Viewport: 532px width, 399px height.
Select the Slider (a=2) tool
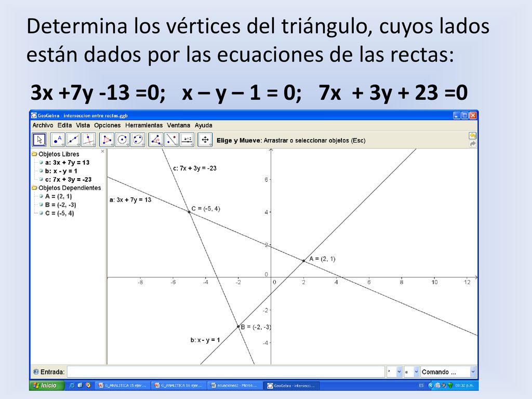tap(187, 140)
